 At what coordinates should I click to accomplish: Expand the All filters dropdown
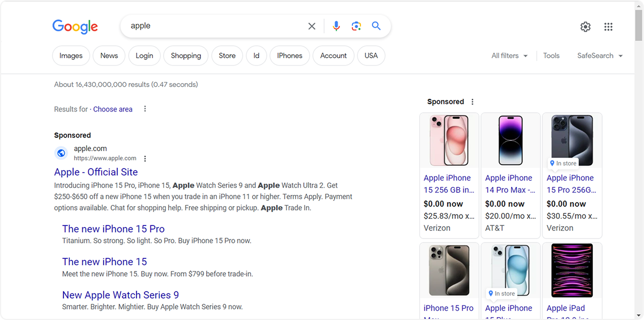coord(509,56)
